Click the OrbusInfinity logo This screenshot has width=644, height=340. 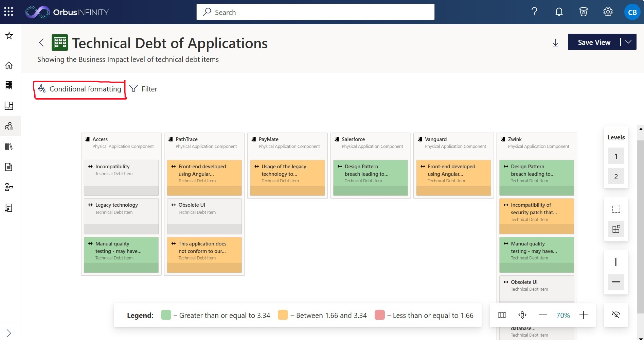[67, 12]
